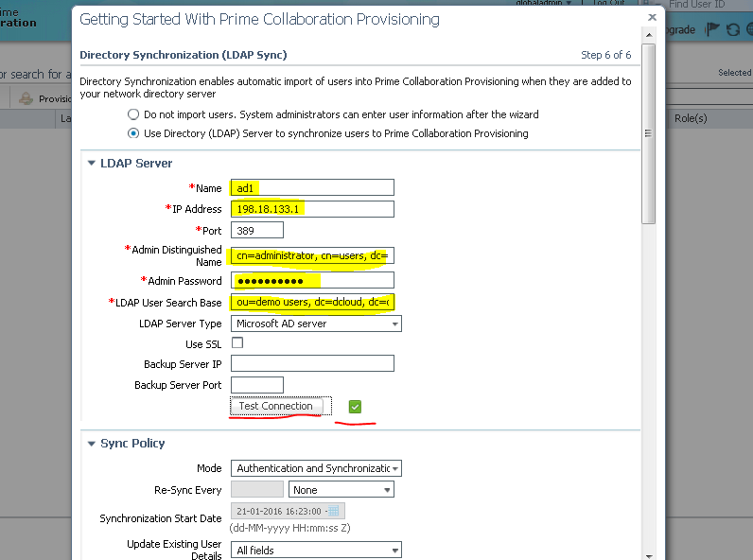
Task: Click the Admin Distinguished Name field
Action: click(312, 255)
